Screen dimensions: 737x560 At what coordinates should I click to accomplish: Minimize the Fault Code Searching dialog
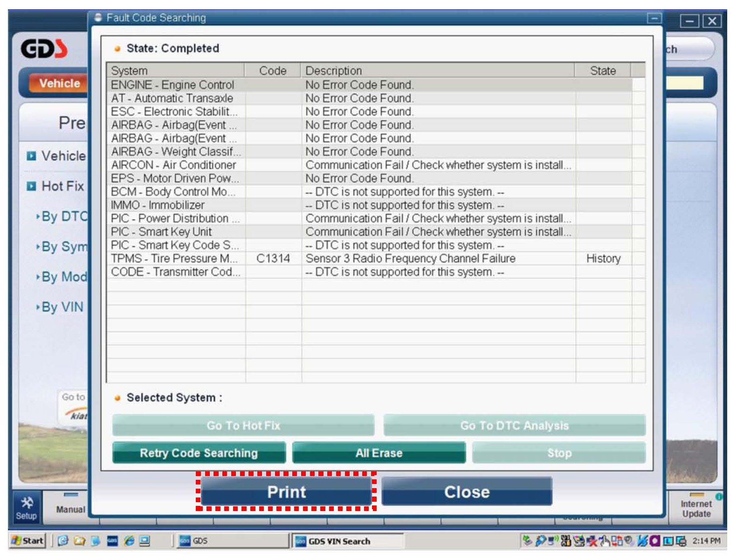pos(654,18)
